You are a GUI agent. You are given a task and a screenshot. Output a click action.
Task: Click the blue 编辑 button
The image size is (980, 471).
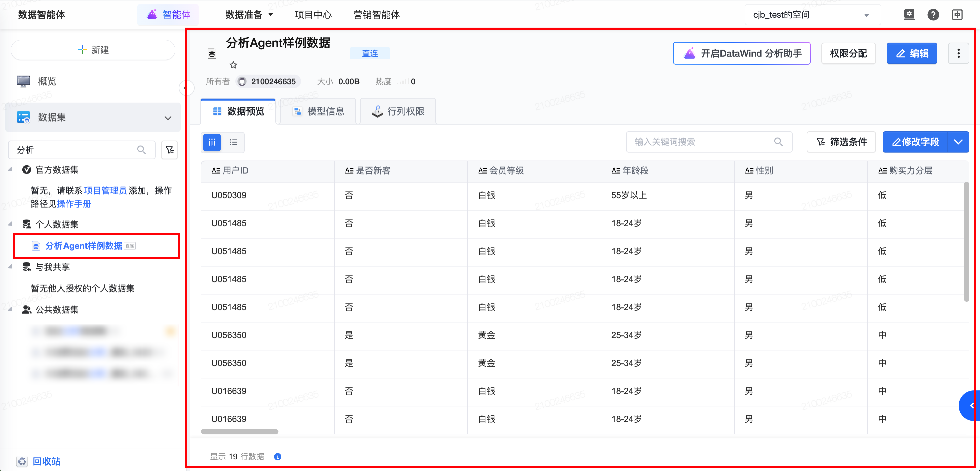point(912,53)
